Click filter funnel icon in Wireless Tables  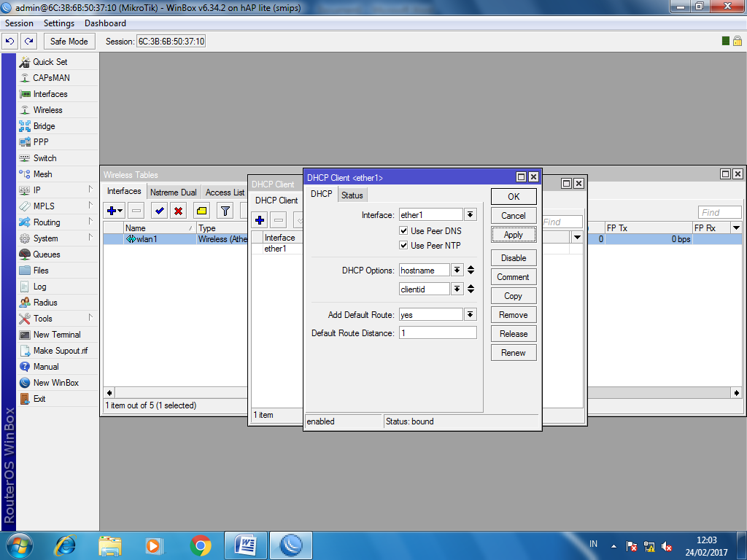[x=225, y=211]
